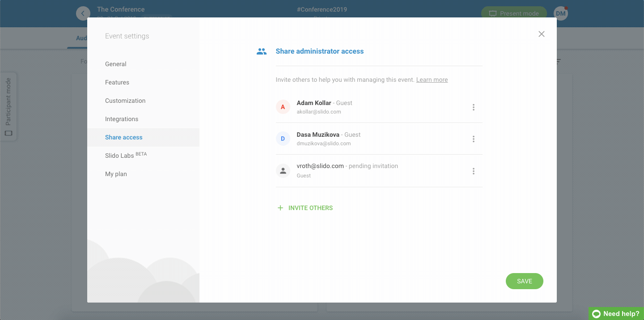
Task: Click The Conference event title
Action: (121, 9)
